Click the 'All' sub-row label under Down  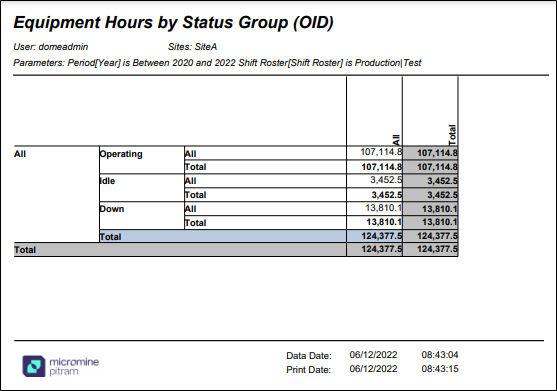(x=190, y=209)
